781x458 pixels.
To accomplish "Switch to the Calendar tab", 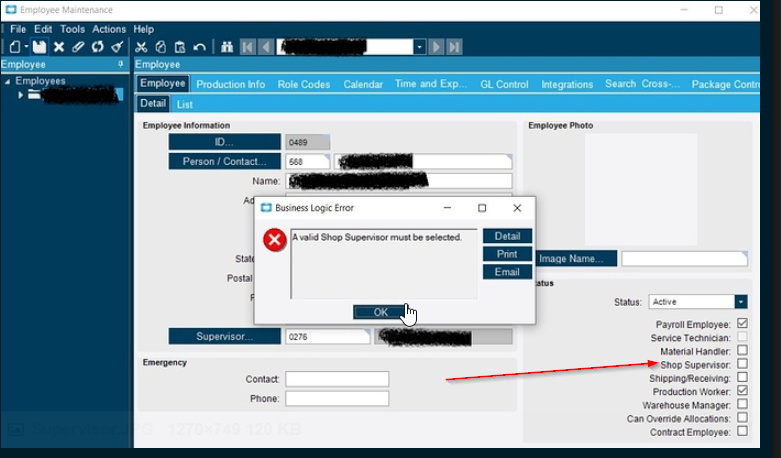I will click(x=363, y=84).
